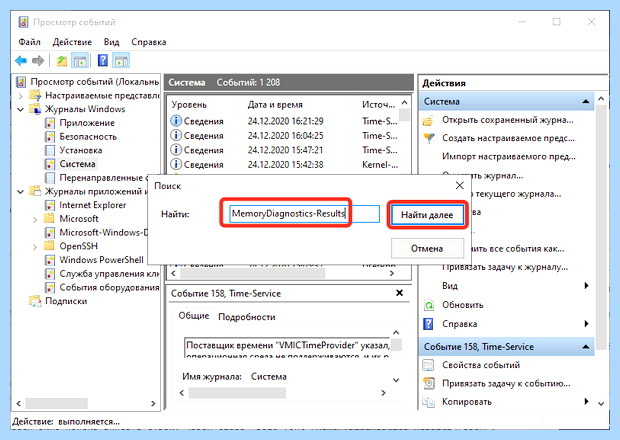Viewport: 620px width, 440px height.
Task: Click the Forward arrow toolbar icon
Action: coord(38,61)
